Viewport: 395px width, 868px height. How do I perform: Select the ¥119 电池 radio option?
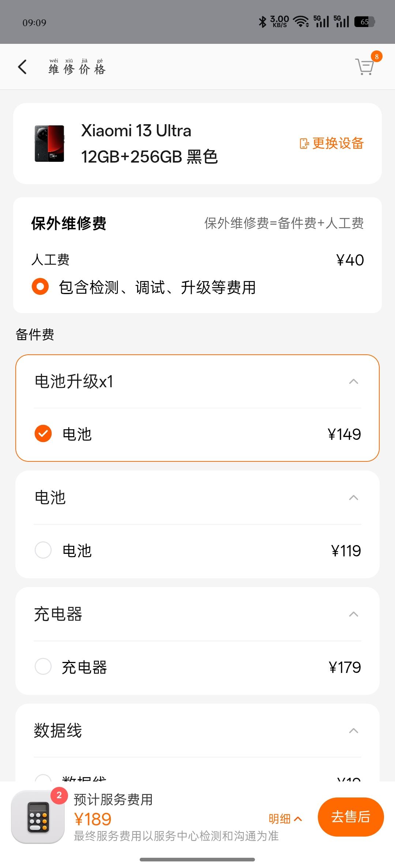[43, 550]
